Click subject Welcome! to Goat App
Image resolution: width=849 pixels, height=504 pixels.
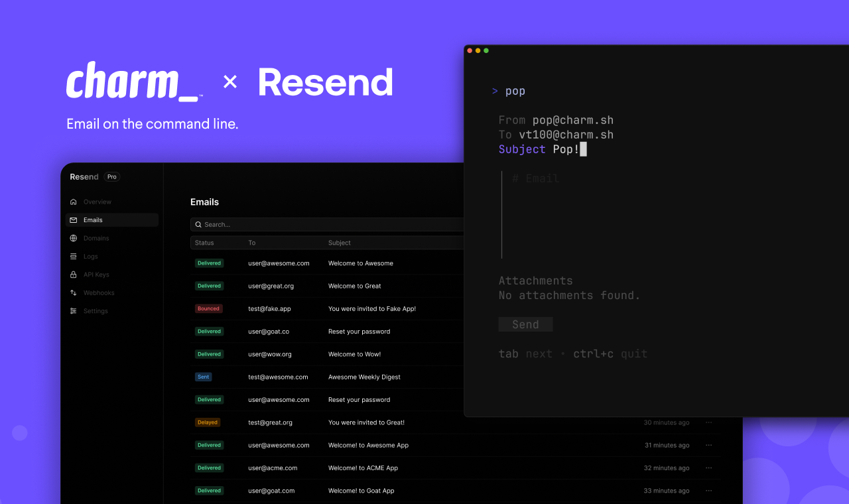point(361,491)
